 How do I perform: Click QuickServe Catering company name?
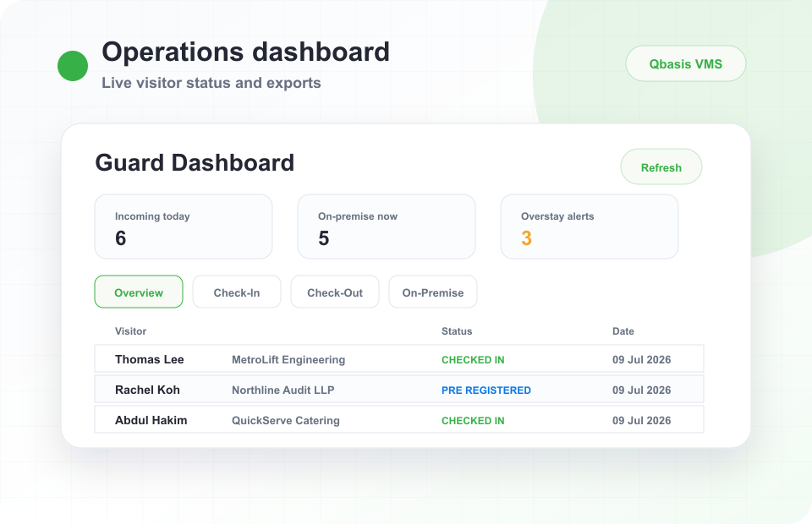point(285,421)
